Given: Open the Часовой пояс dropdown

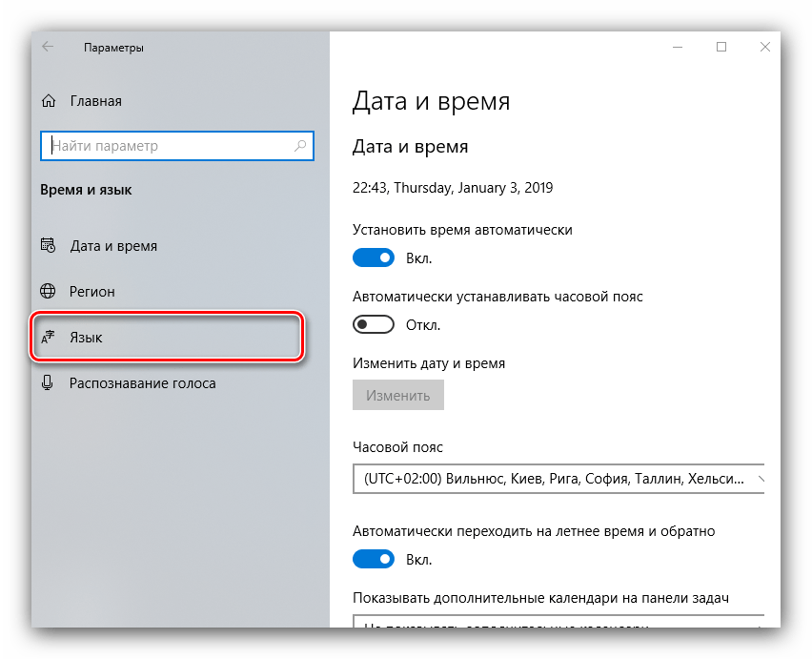Looking at the screenshot, I should click(558, 479).
